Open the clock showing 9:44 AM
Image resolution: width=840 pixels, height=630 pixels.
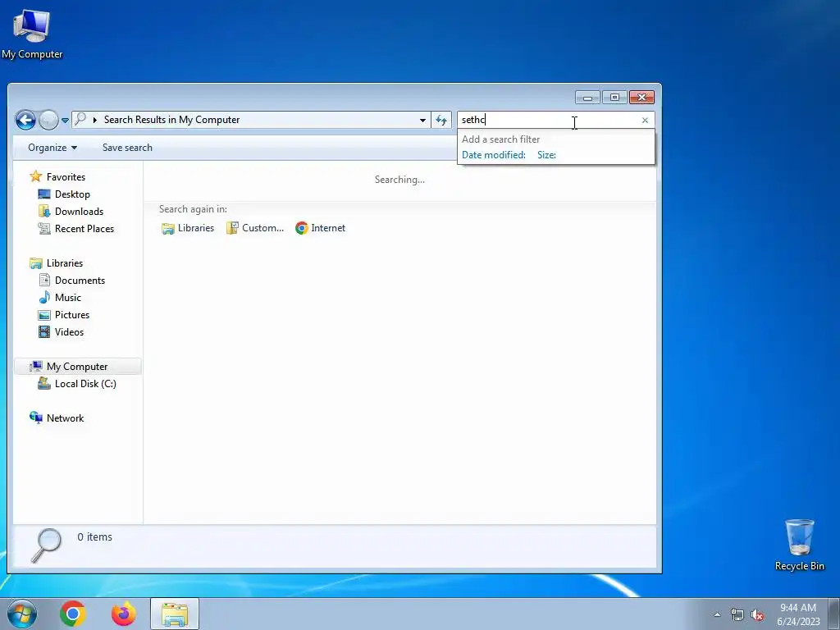click(798, 614)
